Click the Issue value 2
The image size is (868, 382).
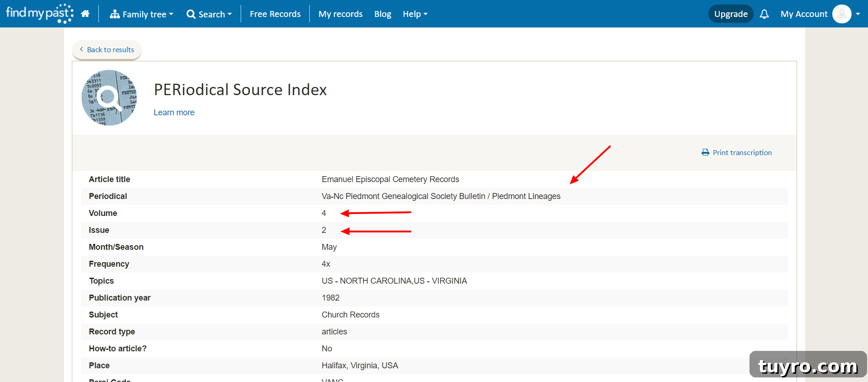pos(324,230)
